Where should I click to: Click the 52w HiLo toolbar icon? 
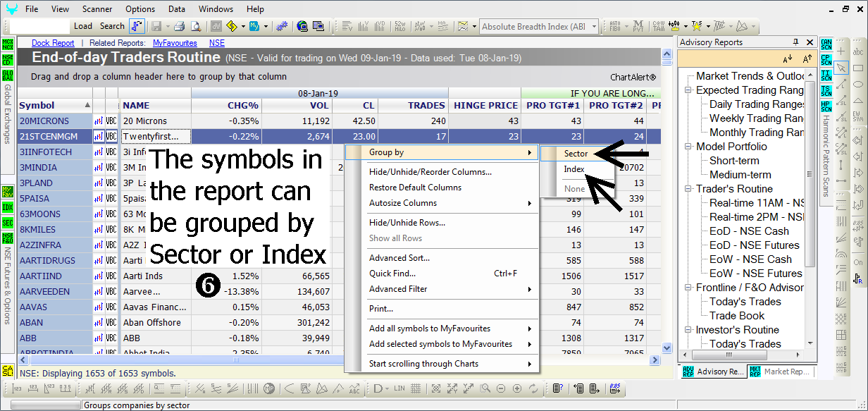tap(400, 27)
